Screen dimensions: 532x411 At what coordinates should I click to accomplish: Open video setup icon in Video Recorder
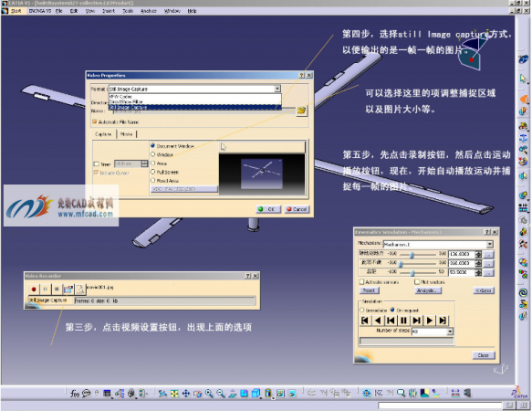click(x=68, y=290)
